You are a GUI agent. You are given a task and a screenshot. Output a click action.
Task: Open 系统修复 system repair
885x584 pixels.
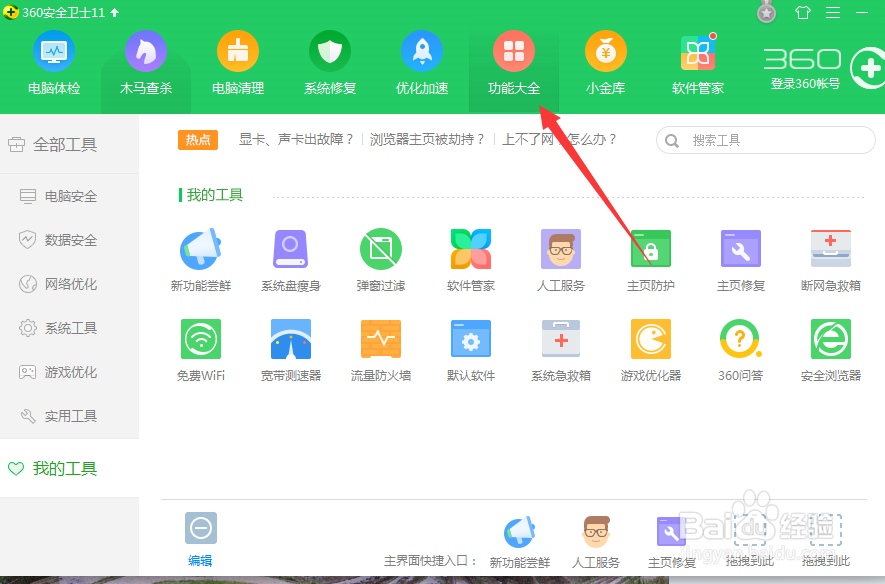coord(330,63)
